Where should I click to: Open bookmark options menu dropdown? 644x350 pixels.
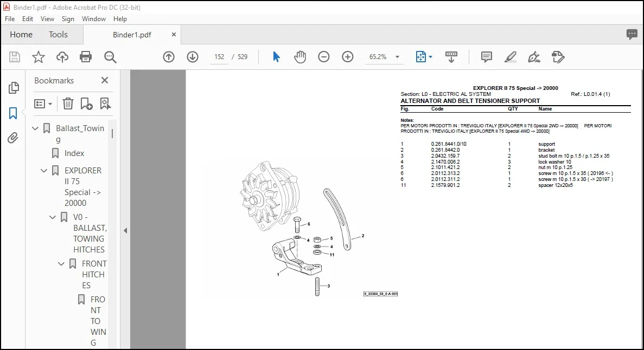tap(43, 104)
